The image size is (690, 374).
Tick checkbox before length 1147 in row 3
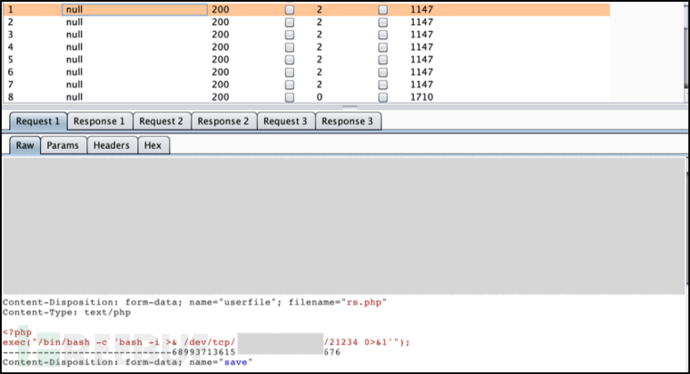[383, 34]
